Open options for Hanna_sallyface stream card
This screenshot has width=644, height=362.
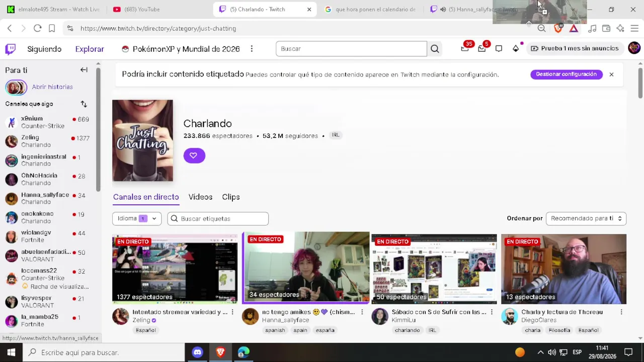tap(362, 312)
